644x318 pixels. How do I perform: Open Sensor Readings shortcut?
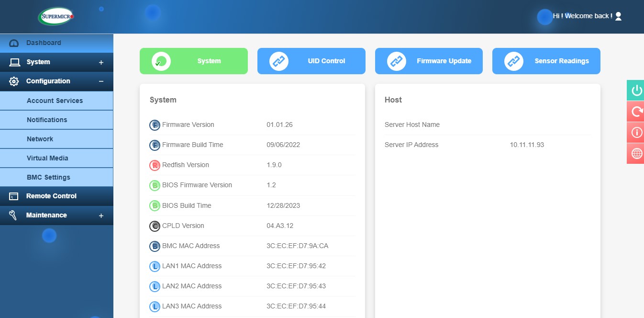546,61
